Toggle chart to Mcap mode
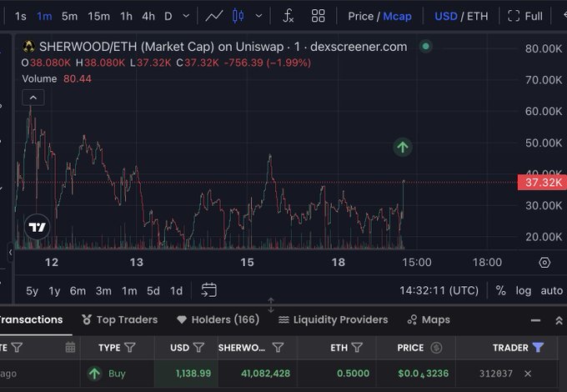Screen dimensions: 567x392 coord(397,17)
